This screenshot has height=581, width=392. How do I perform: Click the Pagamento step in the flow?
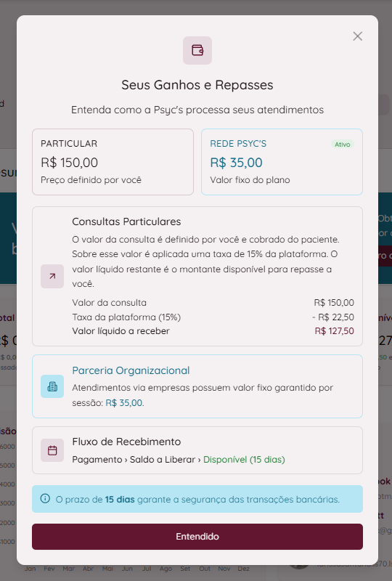(97, 460)
